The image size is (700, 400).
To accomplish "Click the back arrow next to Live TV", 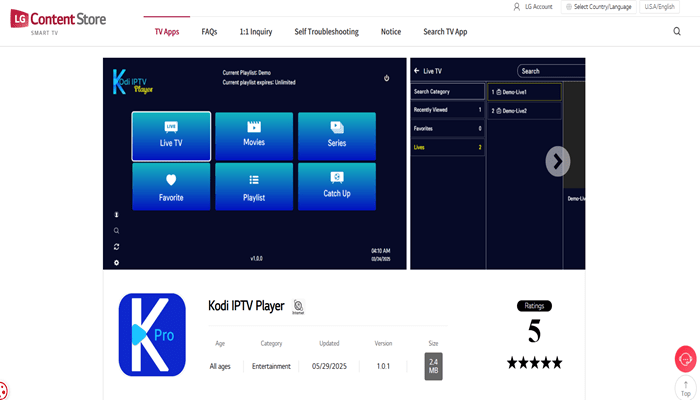I will [x=417, y=71].
